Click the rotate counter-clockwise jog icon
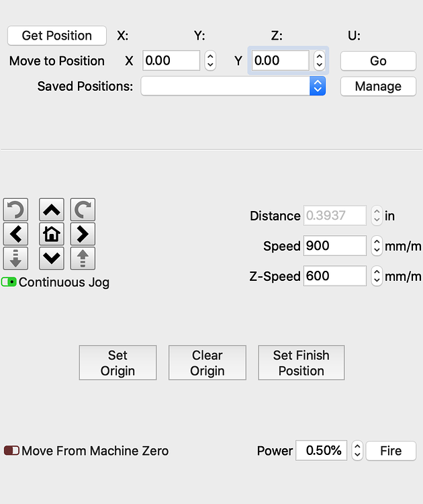The height and width of the screenshot is (504, 423). [15, 210]
